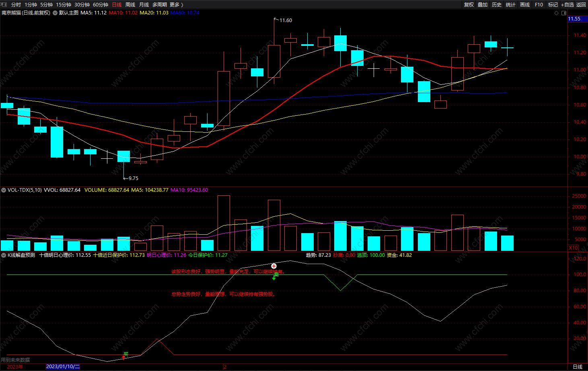Click the MA5: 11.12 value label

pos(94,13)
